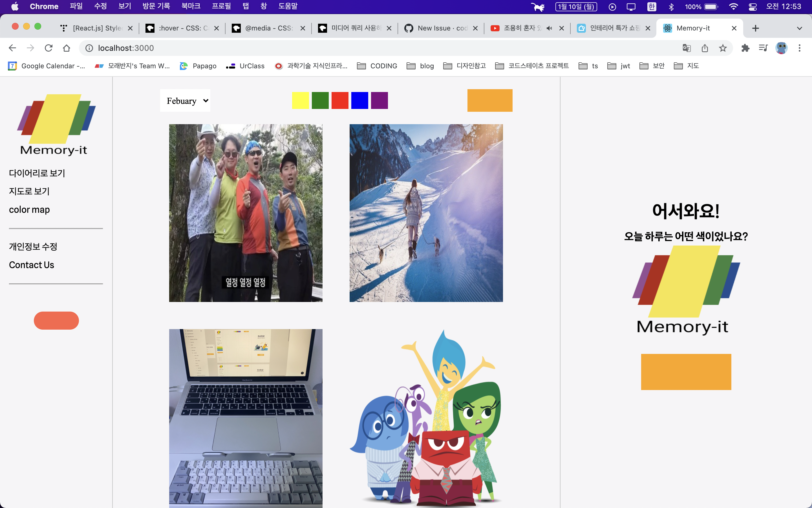Open the four hikers photo thumbnail
This screenshot has height=508, width=812.
click(x=246, y=213)
